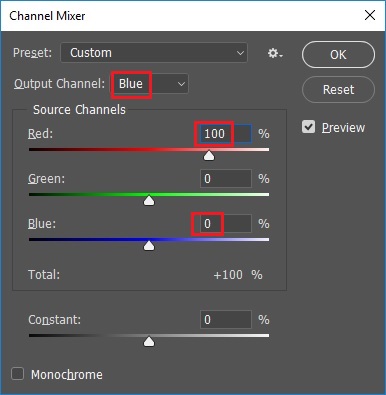The height and width of the screenshot is (395, 386).
Task: Focus the Green percentage input field
Action: click(x=226, y=179)
